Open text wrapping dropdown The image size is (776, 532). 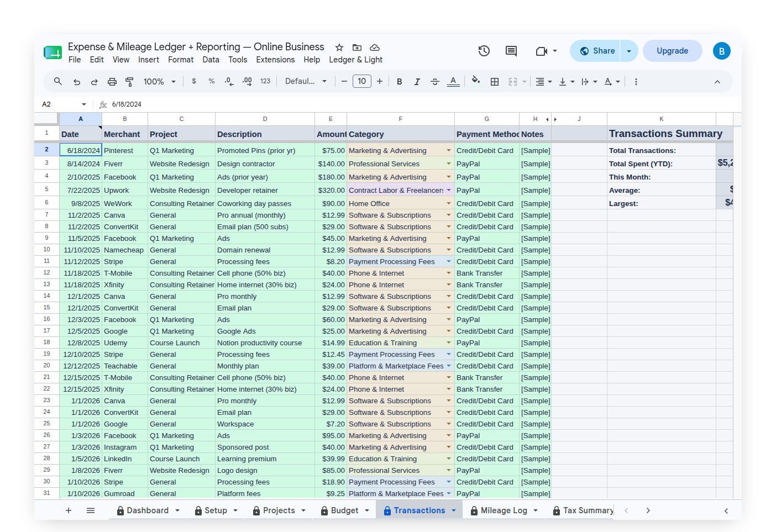point(589,82)
